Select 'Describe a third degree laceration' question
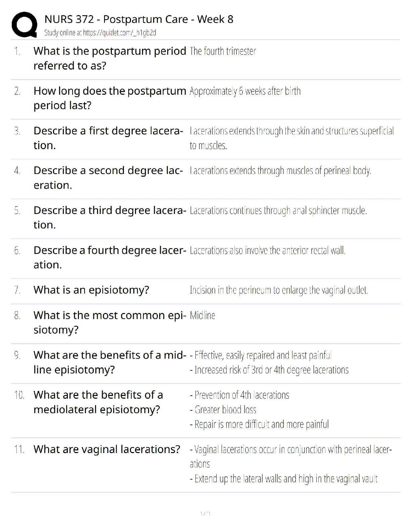 click(x=110, y=217)
